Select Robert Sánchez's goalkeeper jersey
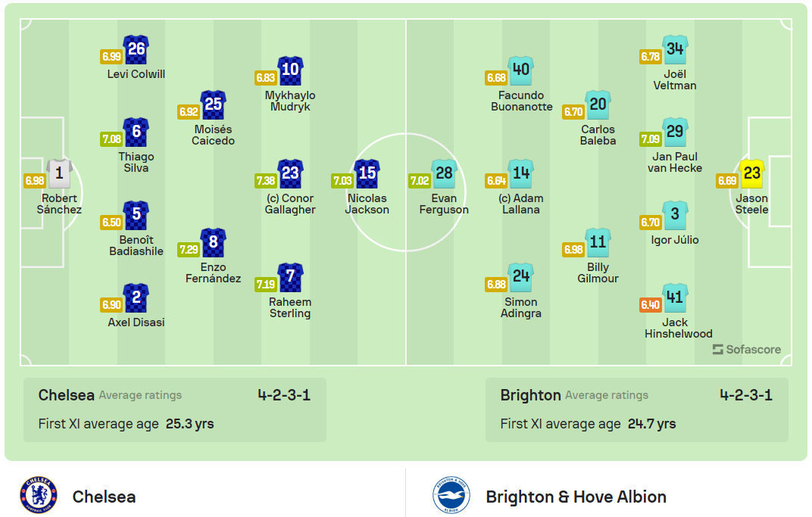 pyautogui.click(x=59, y=172)
